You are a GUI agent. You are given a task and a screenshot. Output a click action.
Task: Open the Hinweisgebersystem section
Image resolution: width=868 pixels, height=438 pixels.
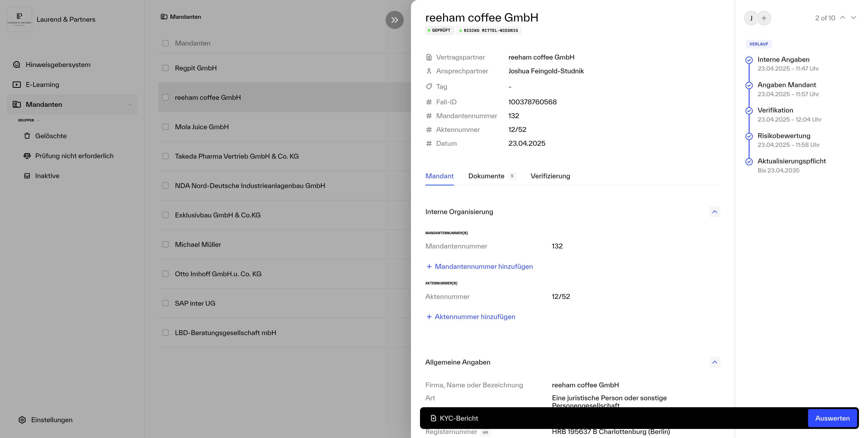coord(57,64)
